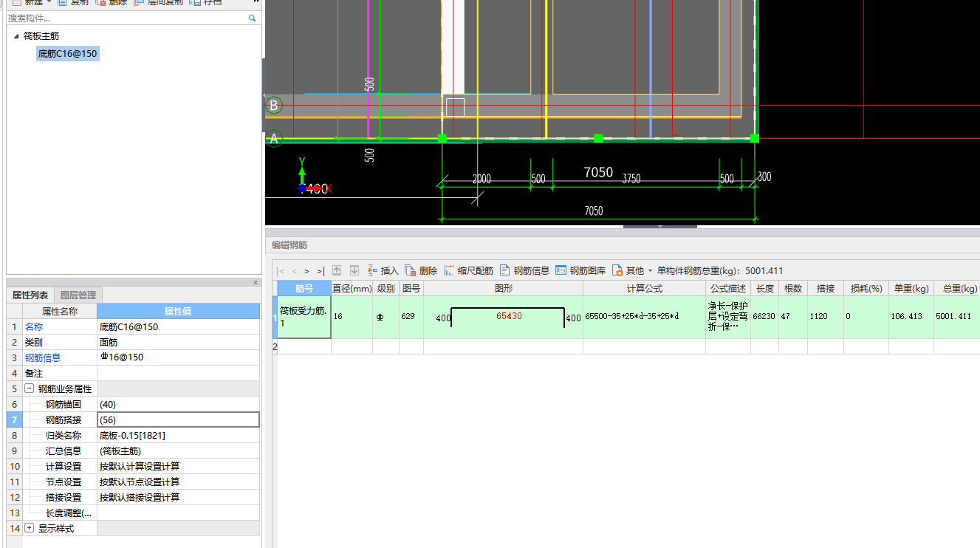Screen dimensions: 980x548
Task: Delete rebar row with 删除 in rebar editor
Action: pyautogui.click(x=421, y=270)
